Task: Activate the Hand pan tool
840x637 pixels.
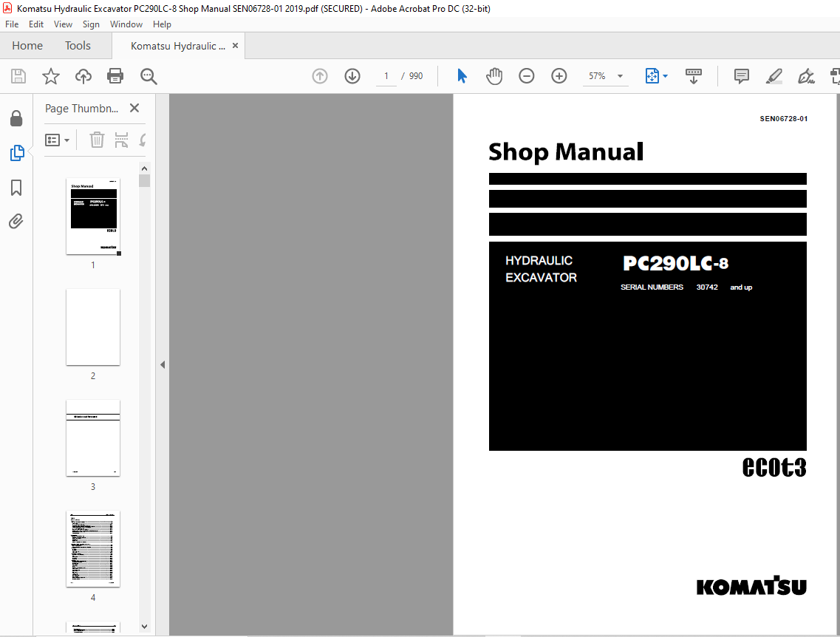Action: pyautogui.click(x=494, y=76)
